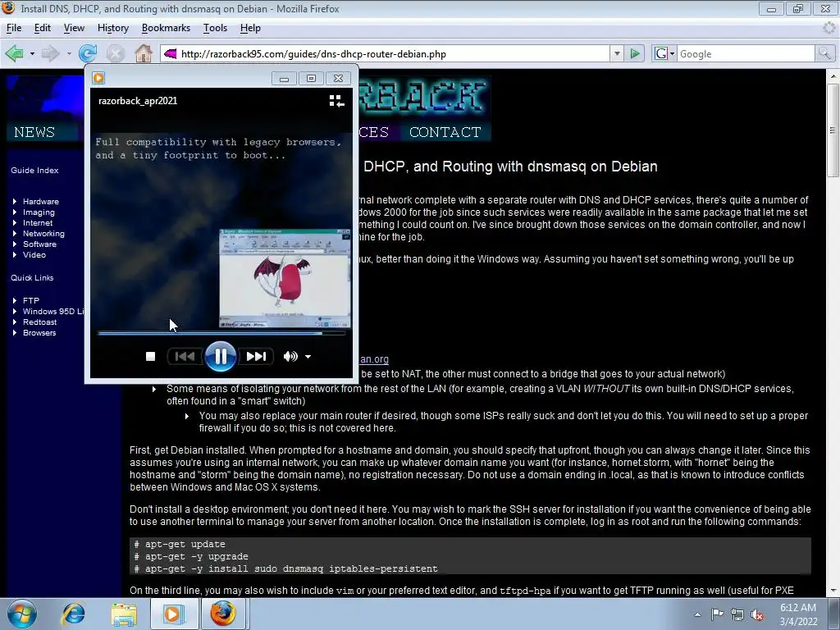Click the taskbar clock showing 6:12 AM

click(798, 614)
